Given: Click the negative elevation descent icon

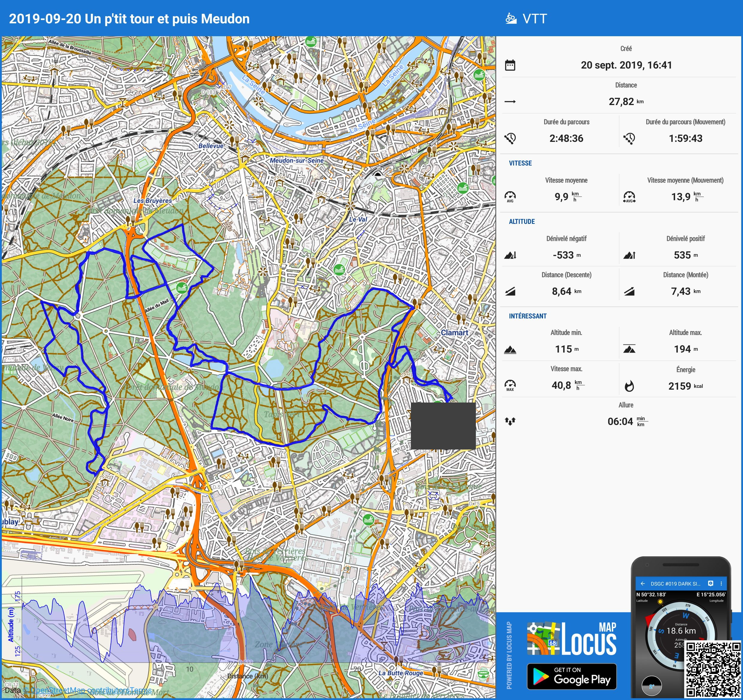Looking at the screenshot, I should 510,255.
